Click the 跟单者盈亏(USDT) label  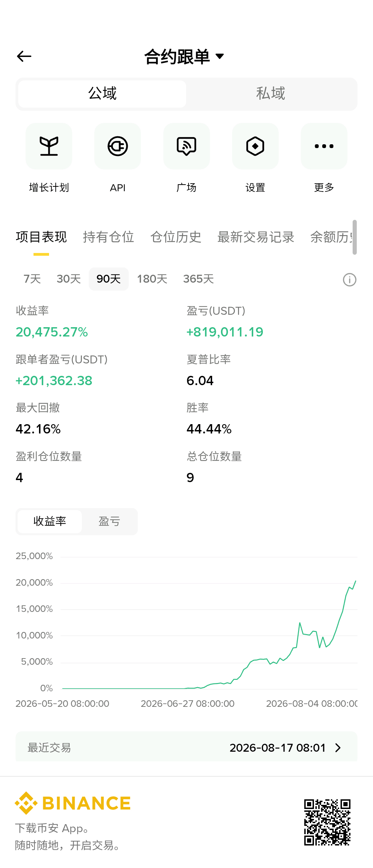(61, 360)
